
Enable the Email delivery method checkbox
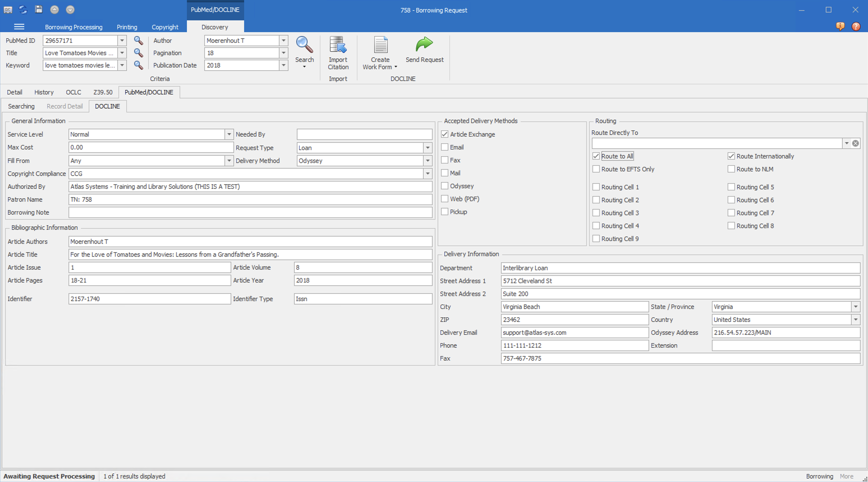(445, 147)
